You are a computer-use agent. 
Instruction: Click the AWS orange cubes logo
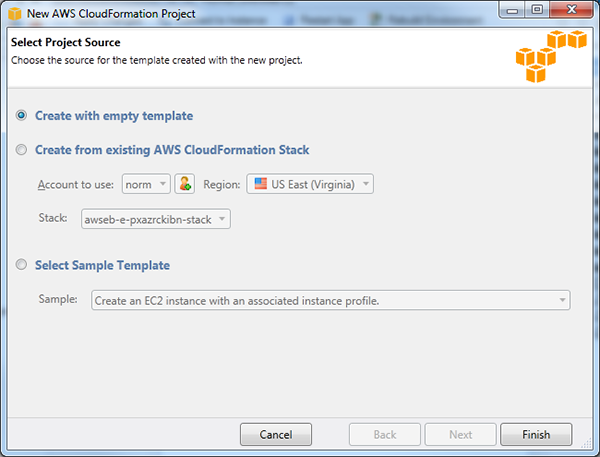pyautogui.click(x=551, y=56)
